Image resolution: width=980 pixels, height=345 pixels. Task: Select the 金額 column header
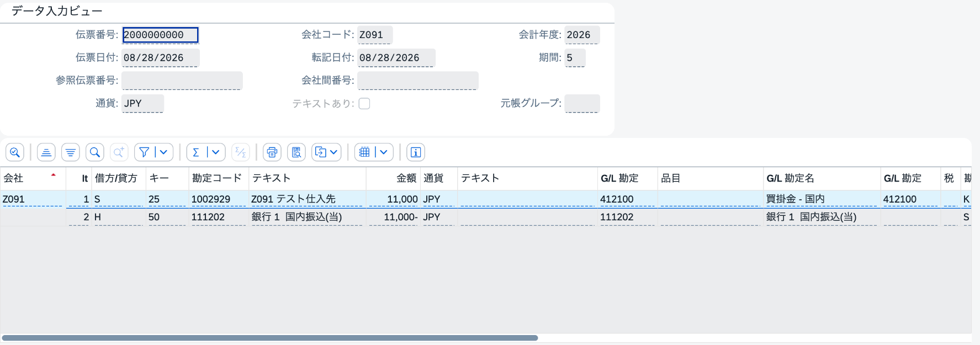pyautogui.click(x=393, y=178)
